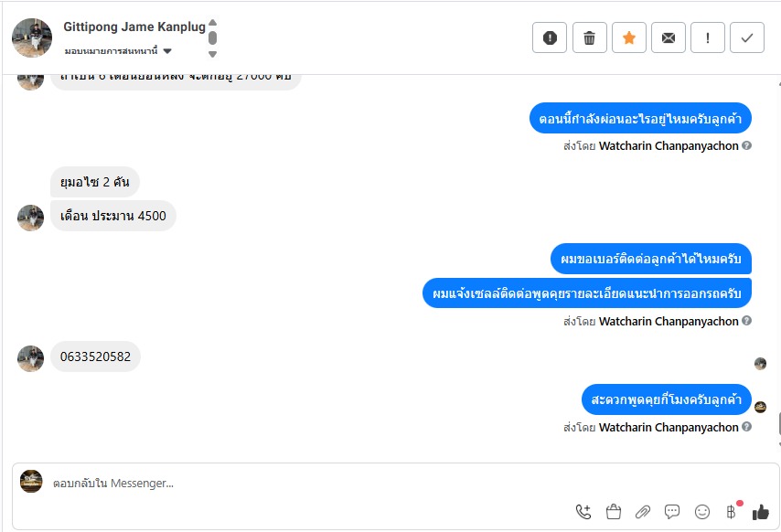Attach a file with the paperclip icon
781x532 pixels.
tap(643, 512)
